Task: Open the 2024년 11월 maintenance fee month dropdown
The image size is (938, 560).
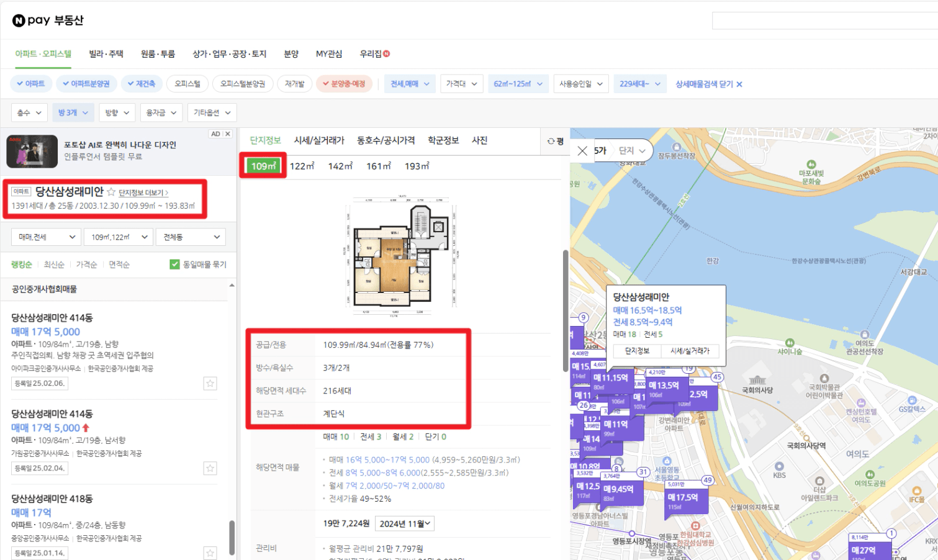Action: coord(405,523)
